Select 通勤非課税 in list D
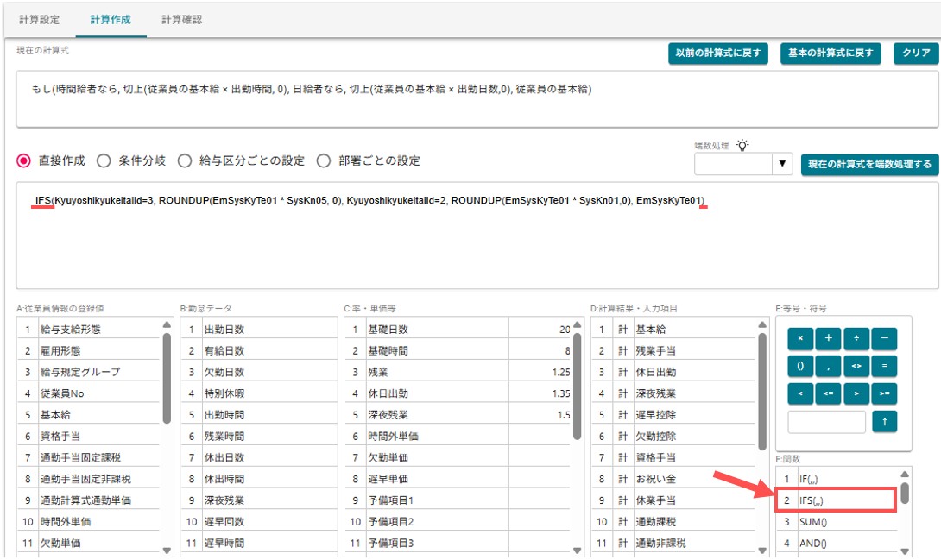Viewport: 941px width, 560px height. pyautogui.click(x=674, y=544)
